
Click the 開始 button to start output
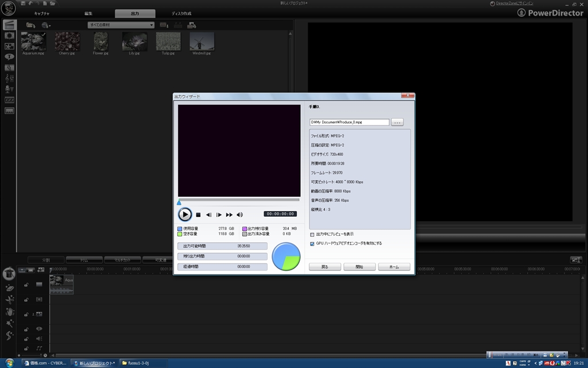tap(359, 267)
